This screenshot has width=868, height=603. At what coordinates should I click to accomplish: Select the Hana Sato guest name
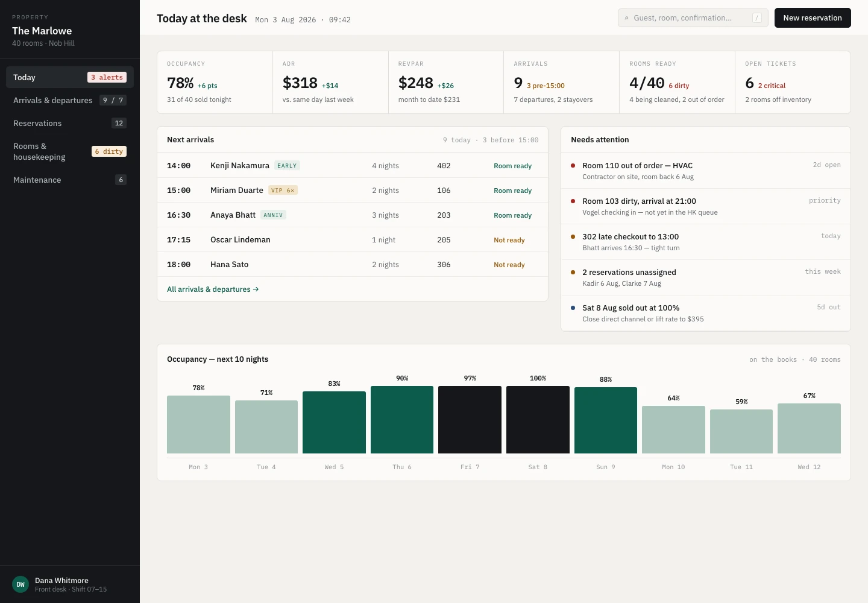229,265
